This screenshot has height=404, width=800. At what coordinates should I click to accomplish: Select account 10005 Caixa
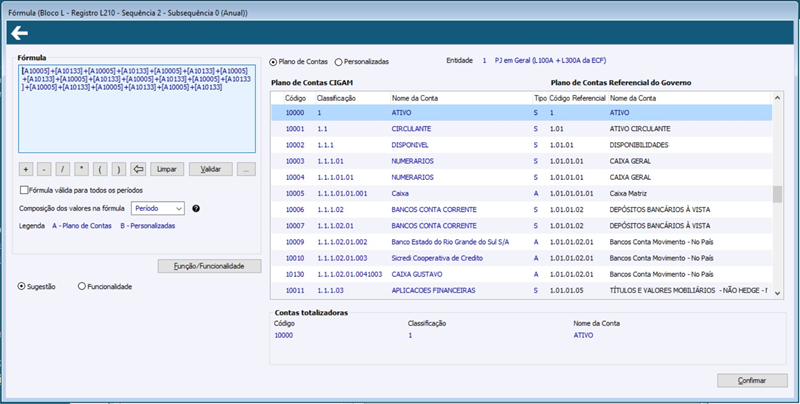click(x=521, y=193)
